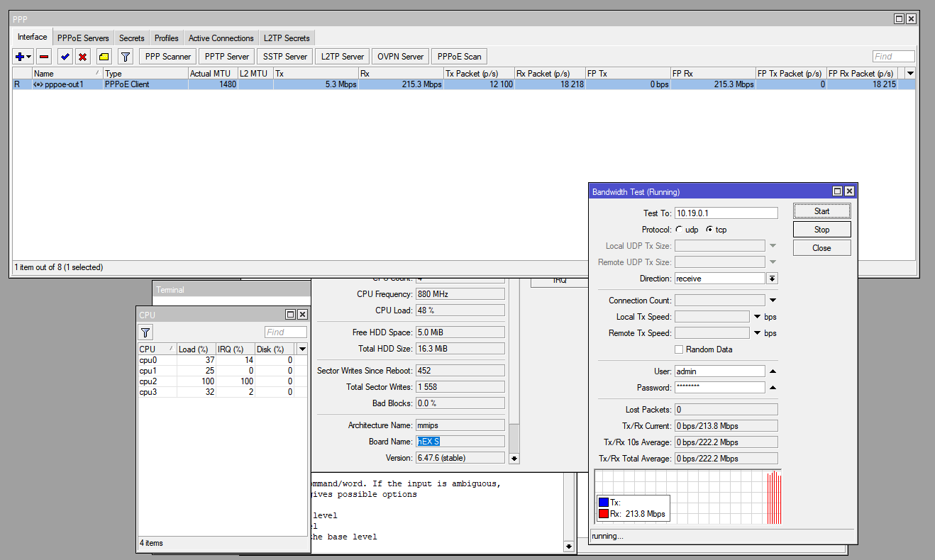Click the L2 MTU column header
This screenshot has width=935, height=560.
point(255,73)
